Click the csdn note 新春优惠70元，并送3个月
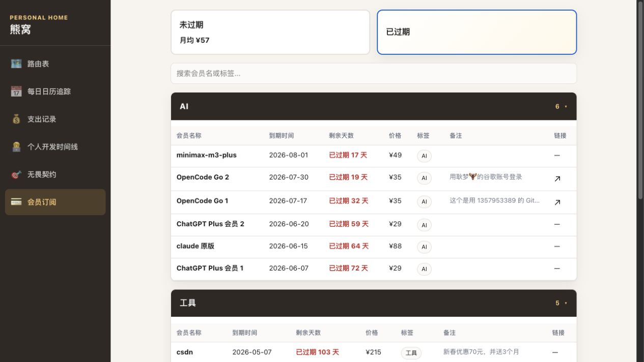Viewport: 644px width, 362px height. [x=481, y=352]
